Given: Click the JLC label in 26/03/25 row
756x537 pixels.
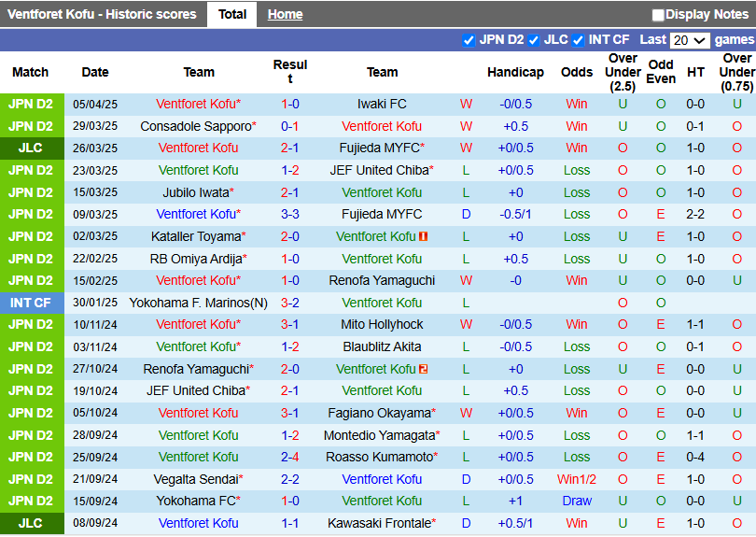Looking at the screenshot, I should [30, 148].
